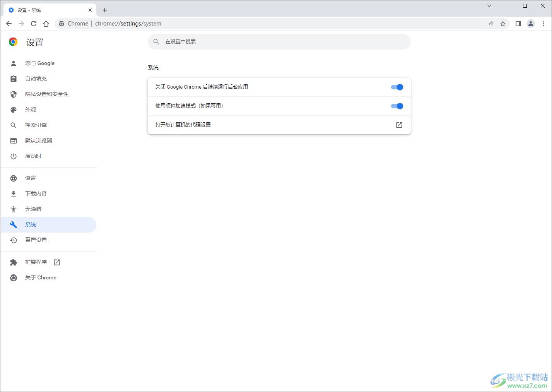This screenshot has width=552, height=392.
Task: Click the wrench icon for 系统
Action: pyautogui.click(x=14, y=224)
